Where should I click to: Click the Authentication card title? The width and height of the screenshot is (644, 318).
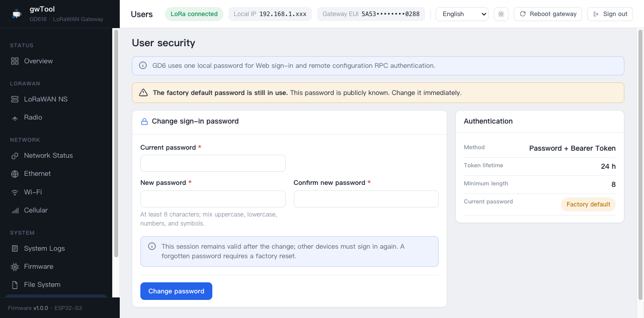[x=488, y=121]
